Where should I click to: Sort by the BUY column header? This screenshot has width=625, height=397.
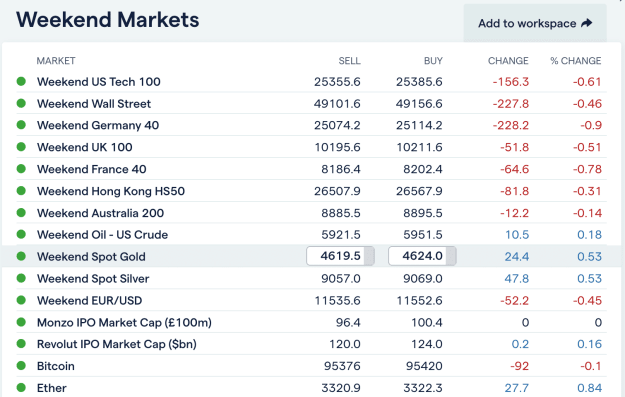433,61
